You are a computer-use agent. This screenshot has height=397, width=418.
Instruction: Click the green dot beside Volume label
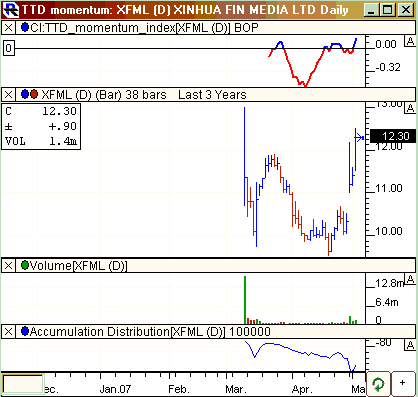click(x=25, y=265)
